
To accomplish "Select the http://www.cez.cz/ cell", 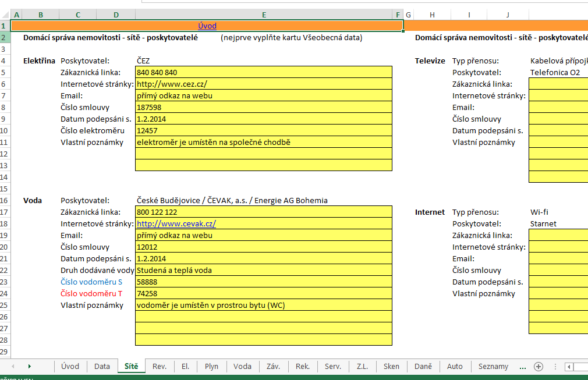I will [264, 84].
